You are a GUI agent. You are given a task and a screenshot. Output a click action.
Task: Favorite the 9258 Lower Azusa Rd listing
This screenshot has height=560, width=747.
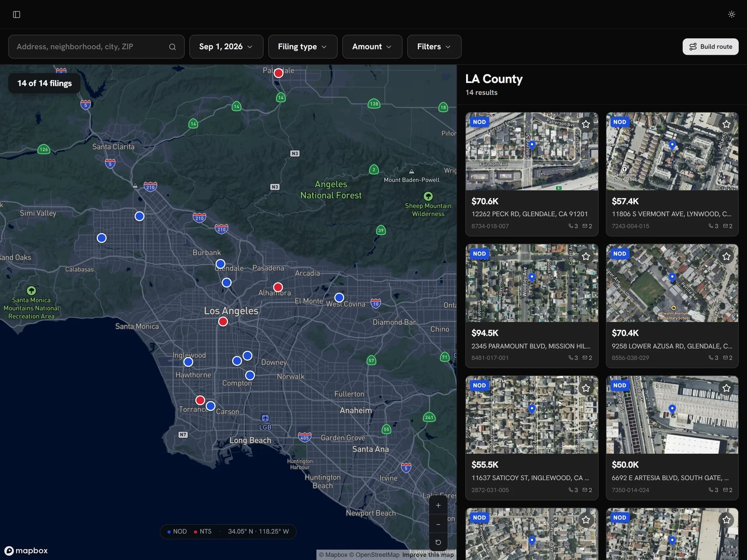(726, 256)
